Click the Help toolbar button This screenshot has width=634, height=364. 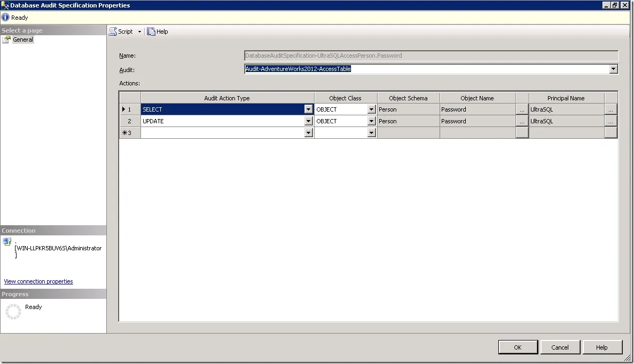[x=158, y=31]
